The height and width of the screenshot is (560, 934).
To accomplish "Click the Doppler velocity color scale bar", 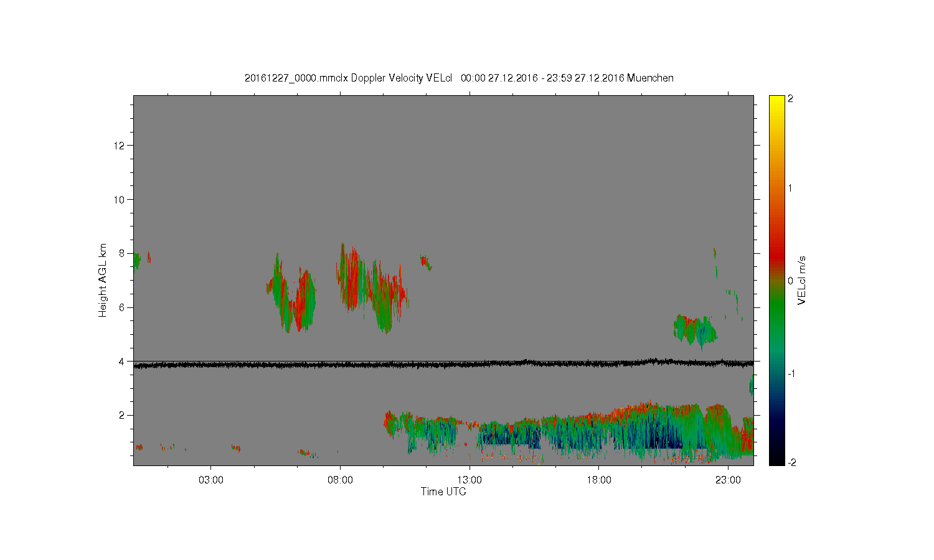I will pyautogui.click(x=776, y=280).
